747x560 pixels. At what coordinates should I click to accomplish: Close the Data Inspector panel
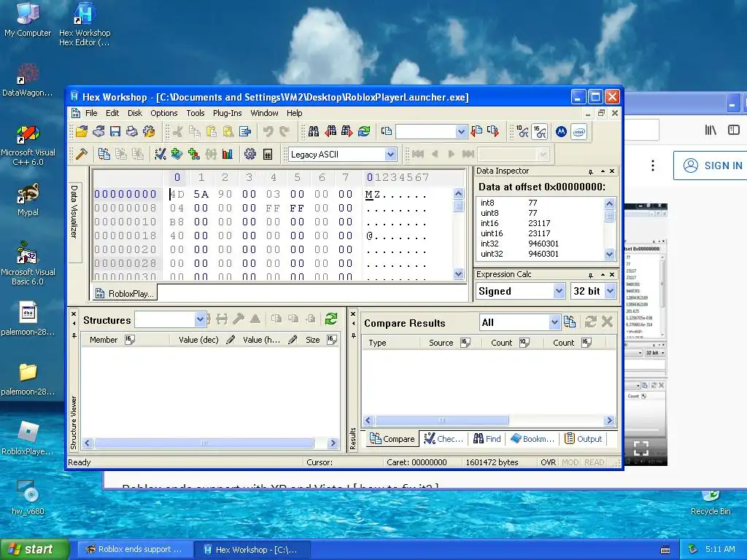pos(612,171)
